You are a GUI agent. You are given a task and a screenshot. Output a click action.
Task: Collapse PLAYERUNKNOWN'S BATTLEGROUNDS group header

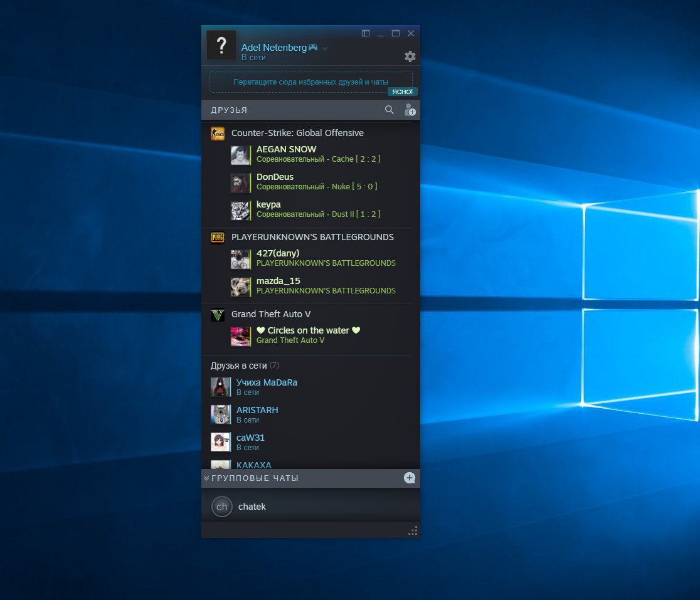click(x=312, y=238)
